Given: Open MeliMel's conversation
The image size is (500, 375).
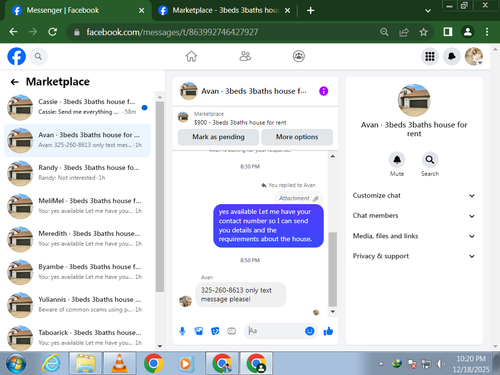Looking at the screenshot, I should coord(77,206).
